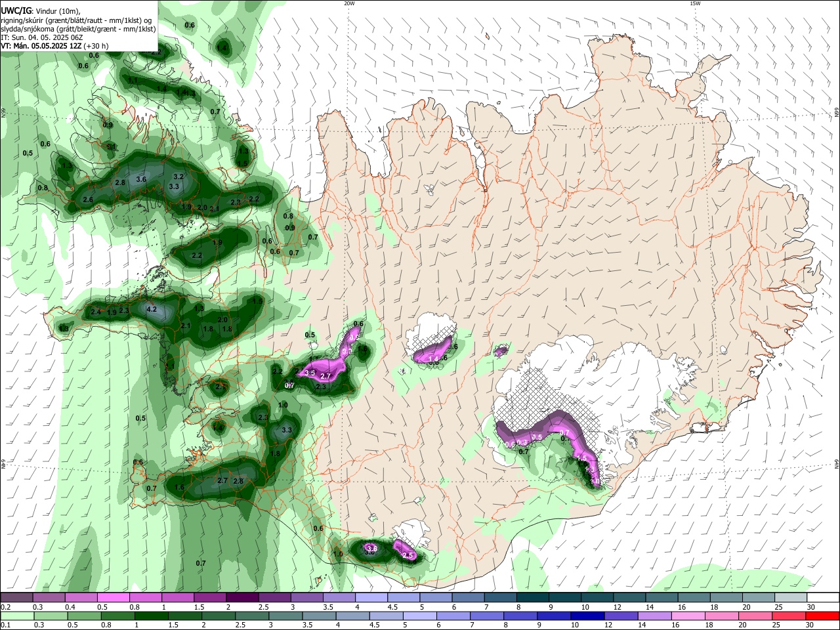Click the violet 12–14 swatch in bottom legend row
The height and width of the screenshot is (630, 840).
point(621,616)
